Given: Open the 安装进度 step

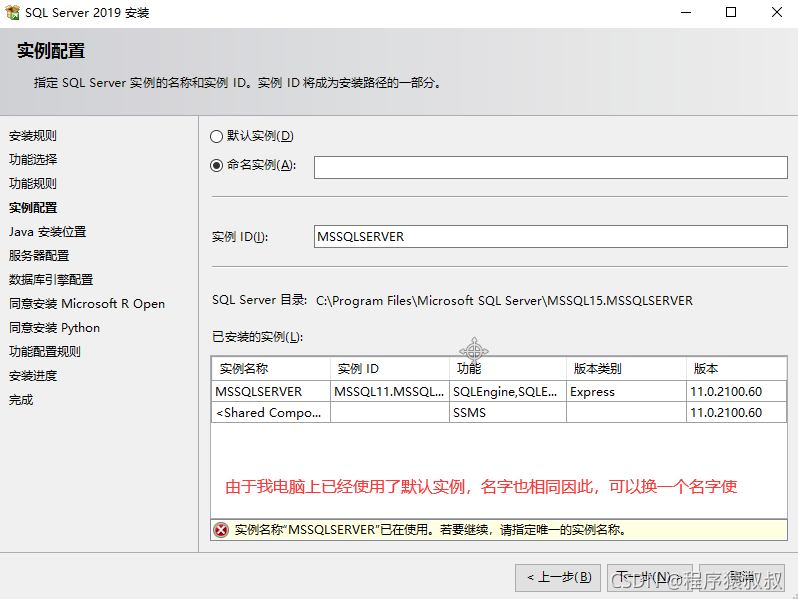Looking at the screenshot, I should pyautogui.click(x=33, y=376).
